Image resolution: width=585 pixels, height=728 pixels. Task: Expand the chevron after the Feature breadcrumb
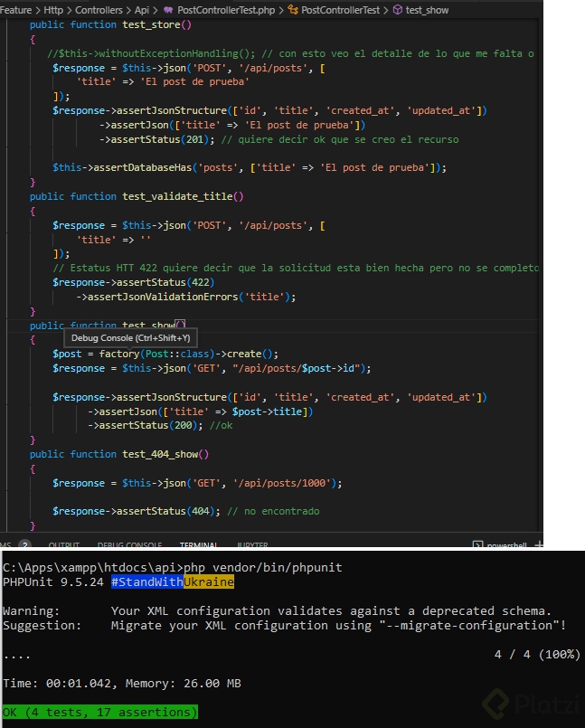pos(38,10)
